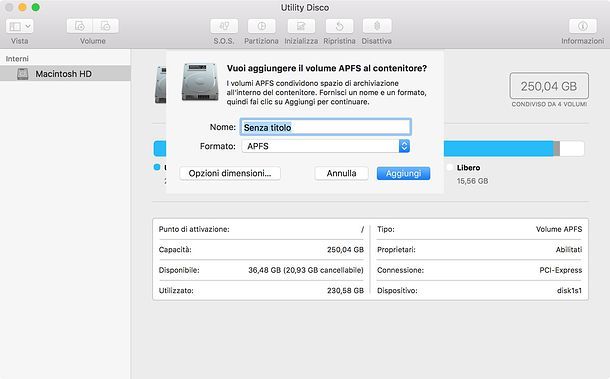Click the yellow minimize window button
This screenshot has width=610, height=379.
pos(23,7)
